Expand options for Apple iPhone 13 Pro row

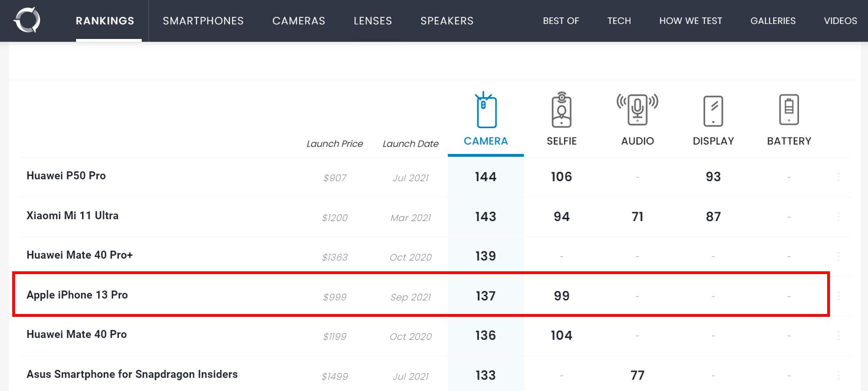[838, 296]
